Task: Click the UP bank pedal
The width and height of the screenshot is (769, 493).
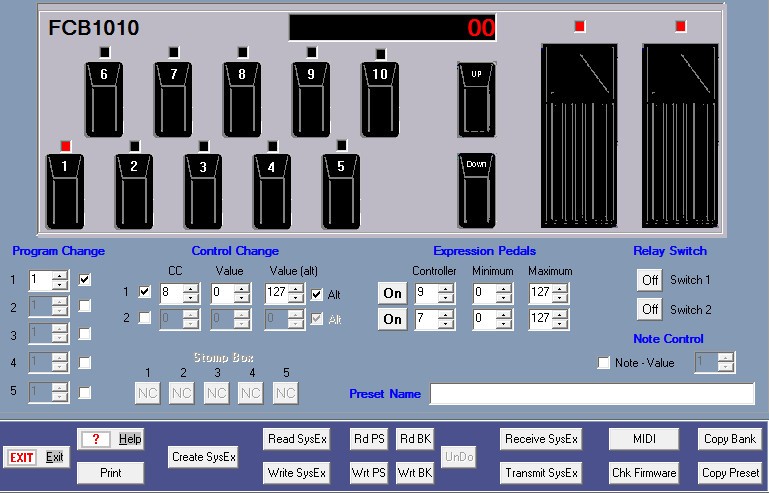Action: [476, 99]
